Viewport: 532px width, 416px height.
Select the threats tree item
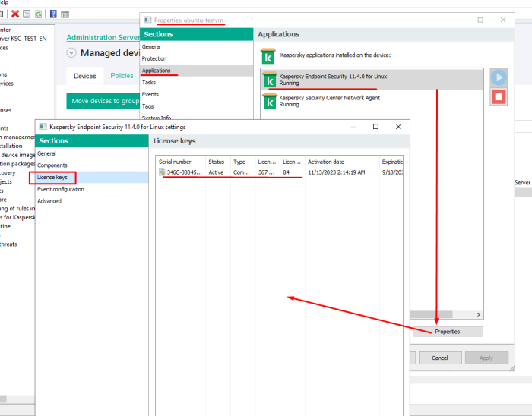[x=8, y=244]
